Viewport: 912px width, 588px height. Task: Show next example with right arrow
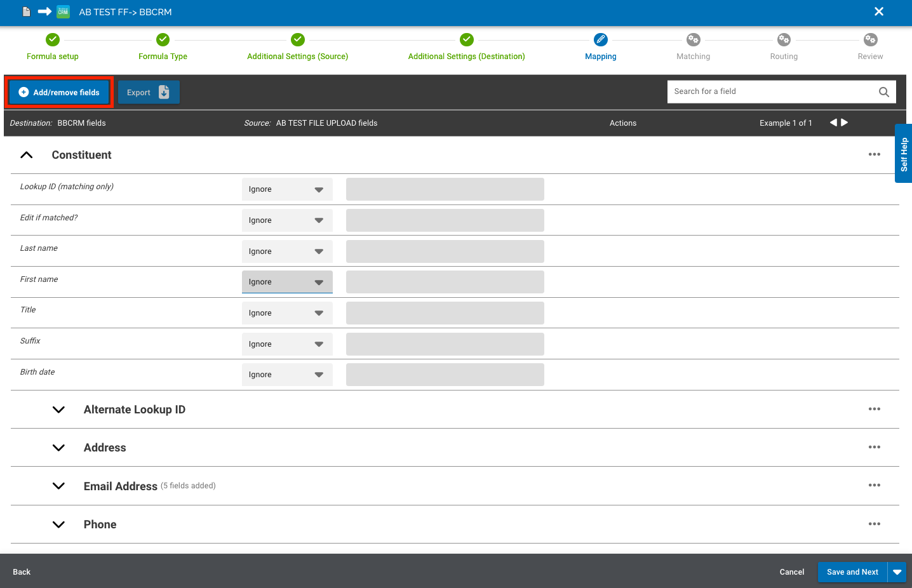[x=845, y=123]
